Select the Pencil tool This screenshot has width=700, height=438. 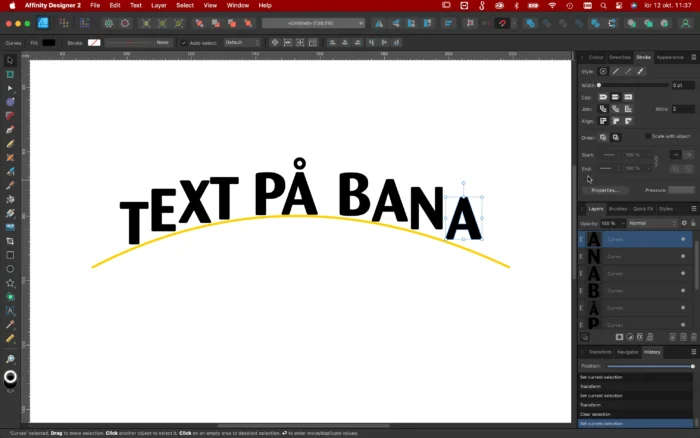click(x=10, y=144)
